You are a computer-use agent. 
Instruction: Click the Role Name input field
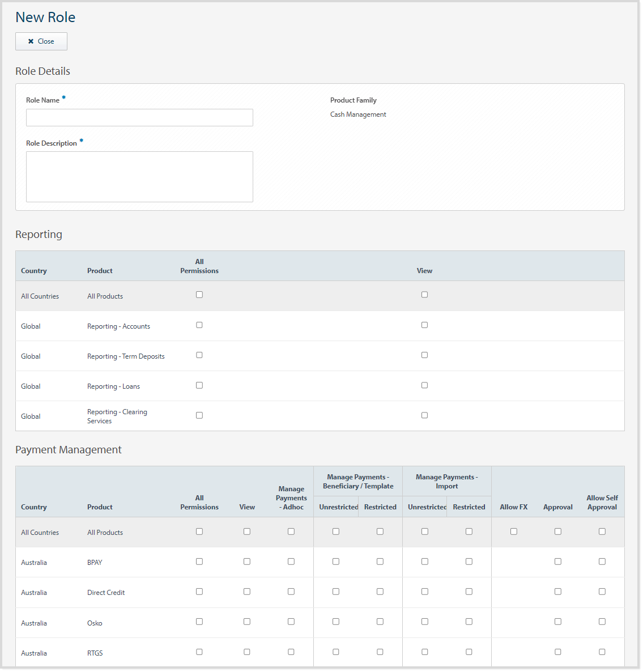coord(139,117)
